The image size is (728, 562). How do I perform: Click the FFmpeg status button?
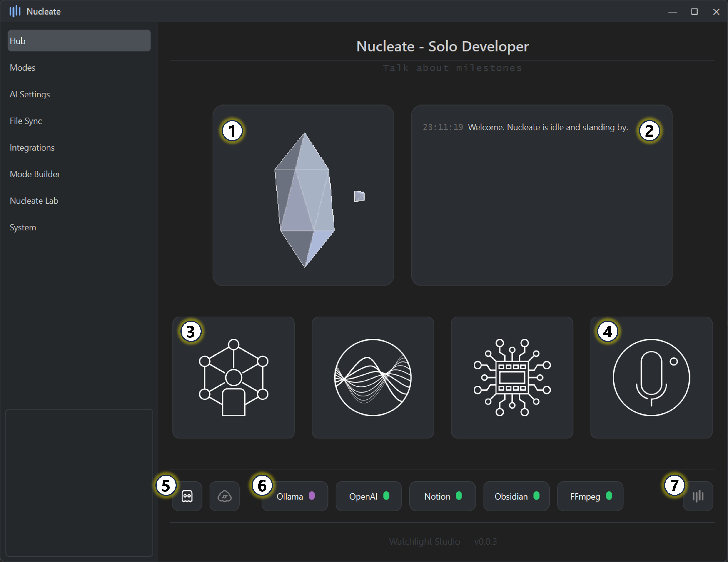pyautogui.click(x=590, y=496)
